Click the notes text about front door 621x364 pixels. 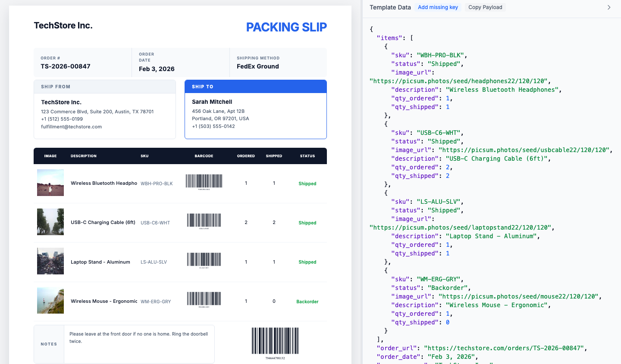[138, 337]
